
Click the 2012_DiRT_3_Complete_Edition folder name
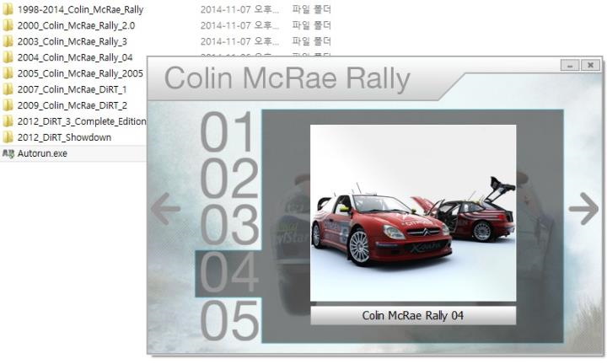tap(82, 121)
